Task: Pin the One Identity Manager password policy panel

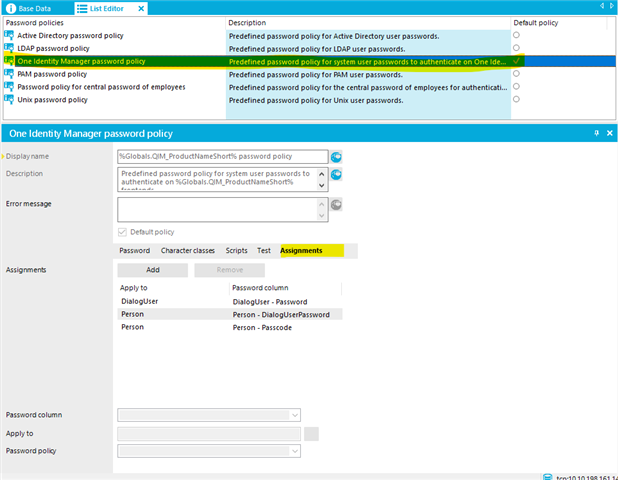Action: (x=596, y=133)
